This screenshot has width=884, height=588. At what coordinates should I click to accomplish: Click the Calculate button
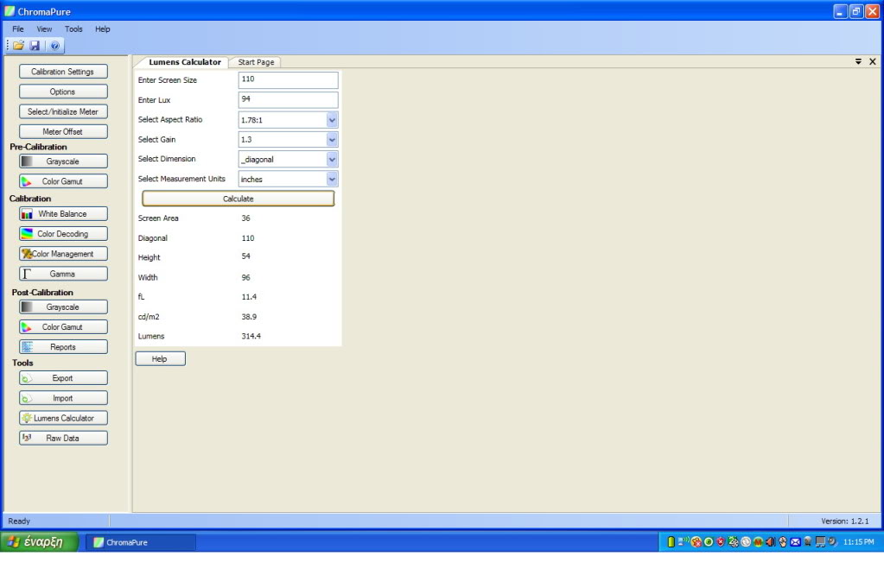[x=238, y=199]
